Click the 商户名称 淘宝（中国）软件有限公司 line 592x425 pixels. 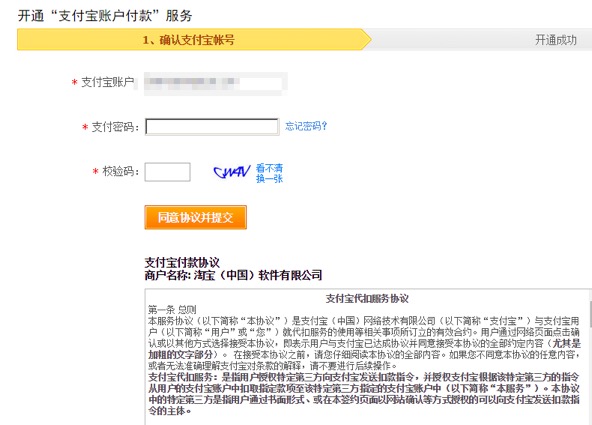click(233, 275)
